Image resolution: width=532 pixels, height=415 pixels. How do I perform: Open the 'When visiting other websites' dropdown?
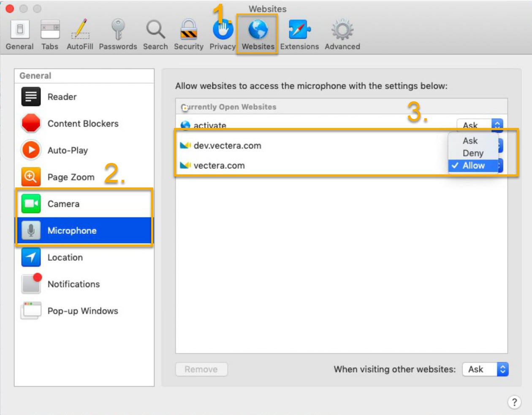pos(485,369)
